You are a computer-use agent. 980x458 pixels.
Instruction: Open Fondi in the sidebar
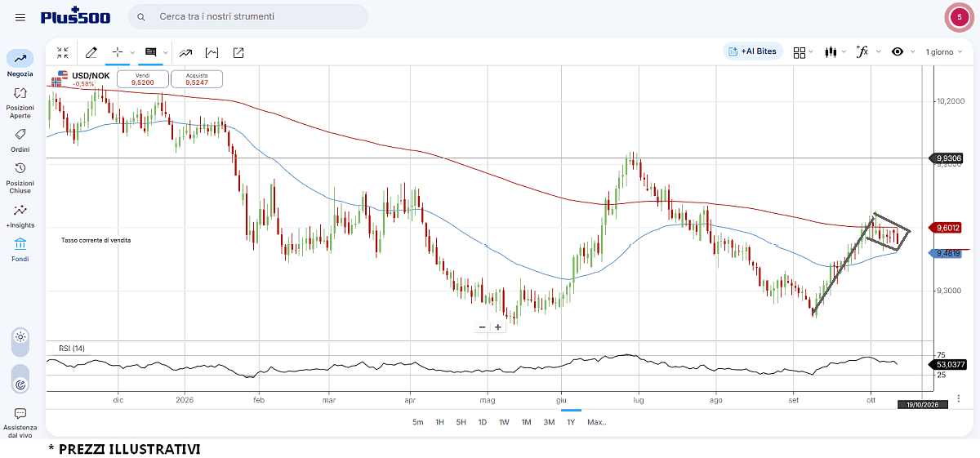tap(20, 250)
